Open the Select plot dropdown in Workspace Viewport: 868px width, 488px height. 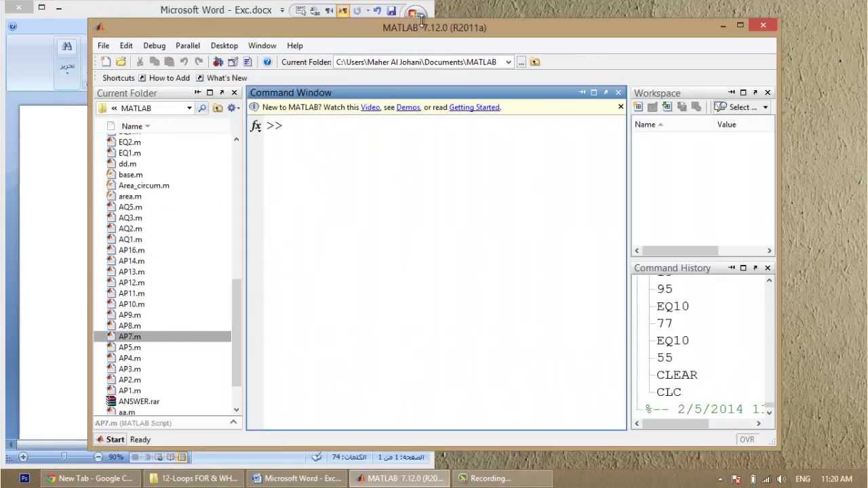click(766, 107)
